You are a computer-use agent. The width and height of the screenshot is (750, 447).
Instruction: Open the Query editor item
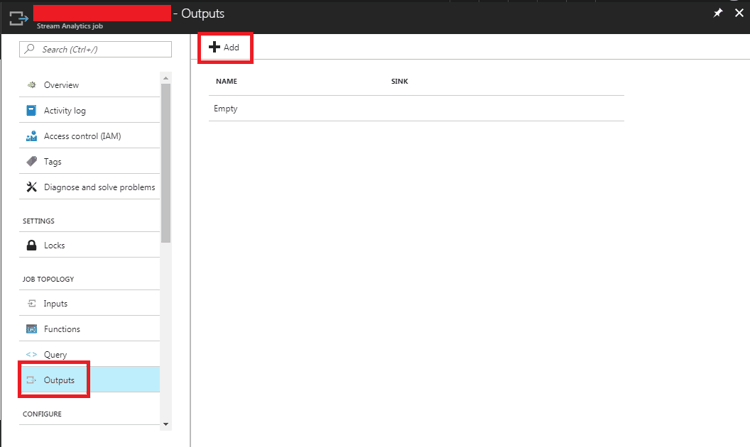pyautogui.click(x=89, y=354)
